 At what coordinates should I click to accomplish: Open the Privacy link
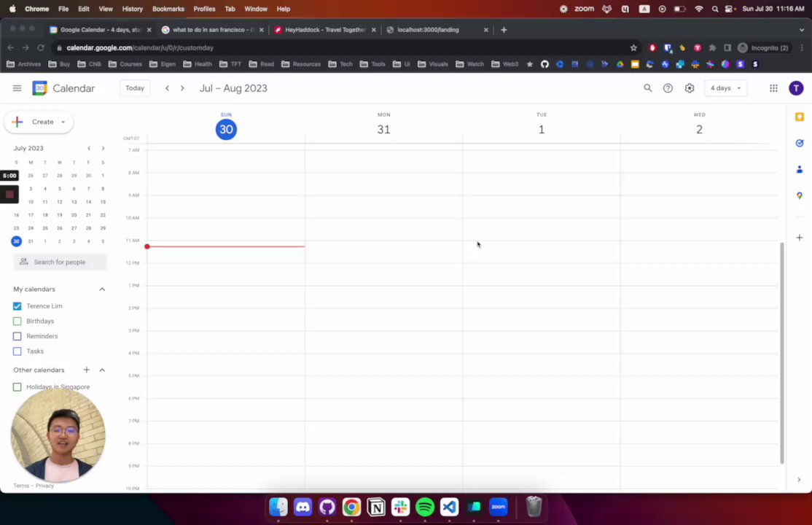click(44, 486)
